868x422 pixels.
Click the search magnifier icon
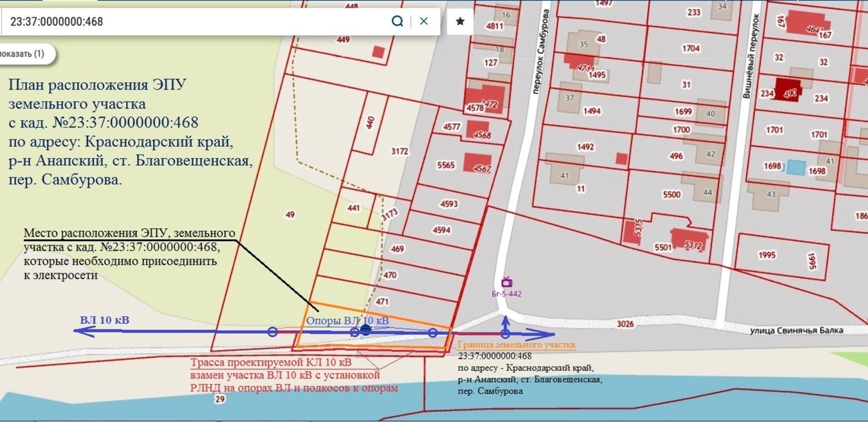397,21
